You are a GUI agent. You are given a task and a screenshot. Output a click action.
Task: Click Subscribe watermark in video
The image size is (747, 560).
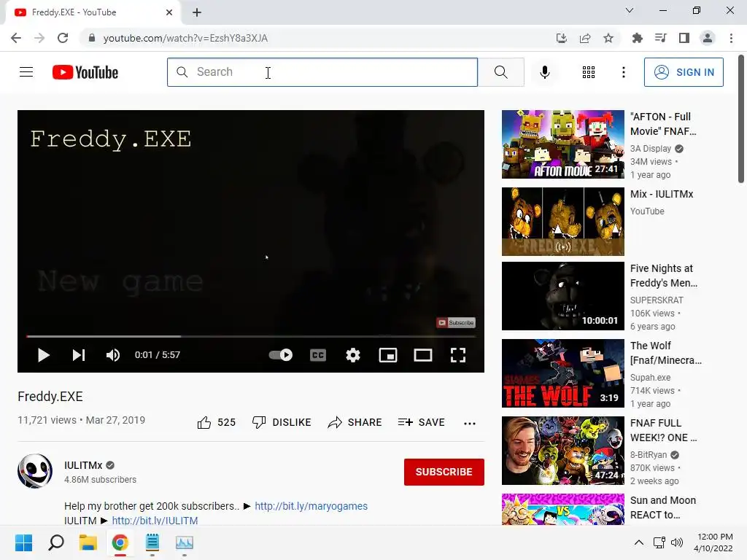(456, 322)
